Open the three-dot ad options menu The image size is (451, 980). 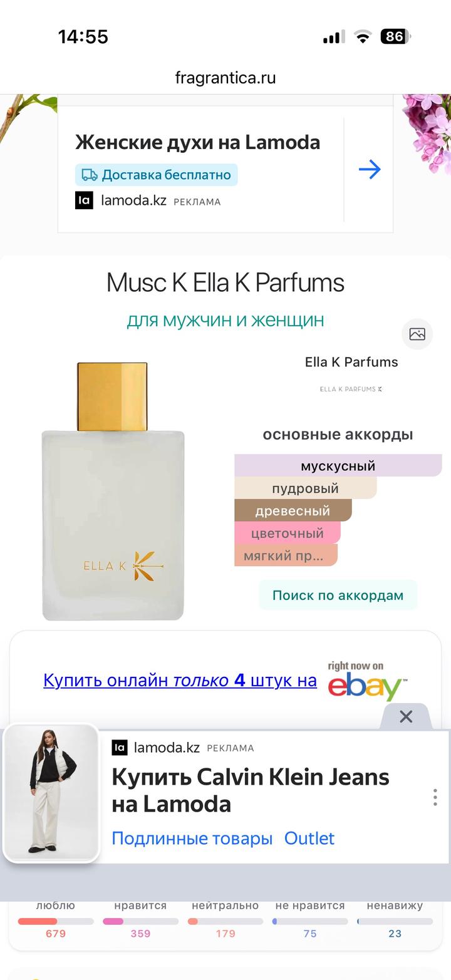pos(435,797)
